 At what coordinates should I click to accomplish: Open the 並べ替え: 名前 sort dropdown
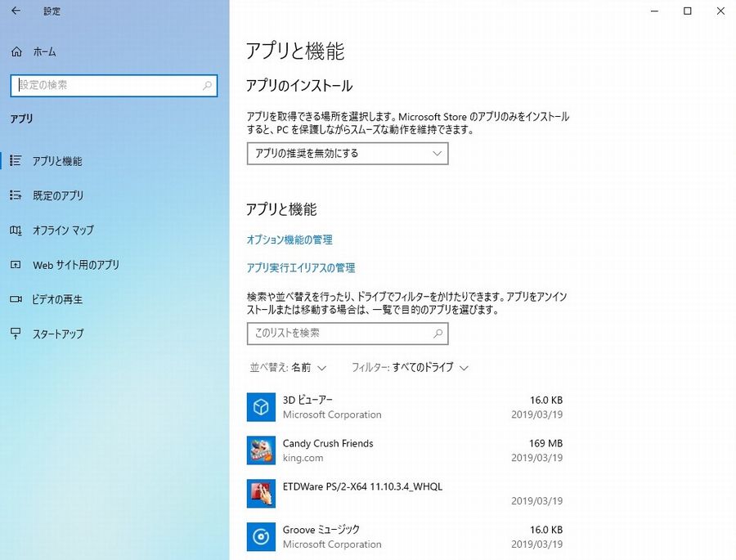point(288,368)
